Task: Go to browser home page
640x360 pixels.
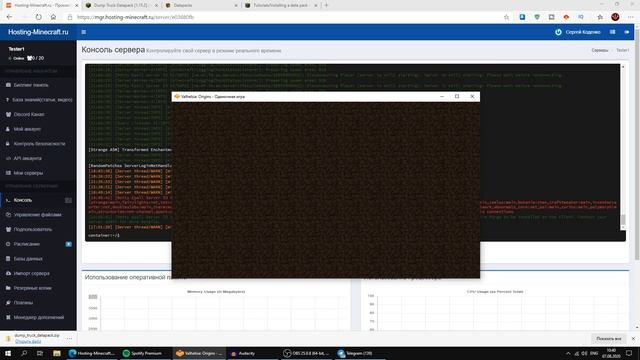Action: coord(53,17)
